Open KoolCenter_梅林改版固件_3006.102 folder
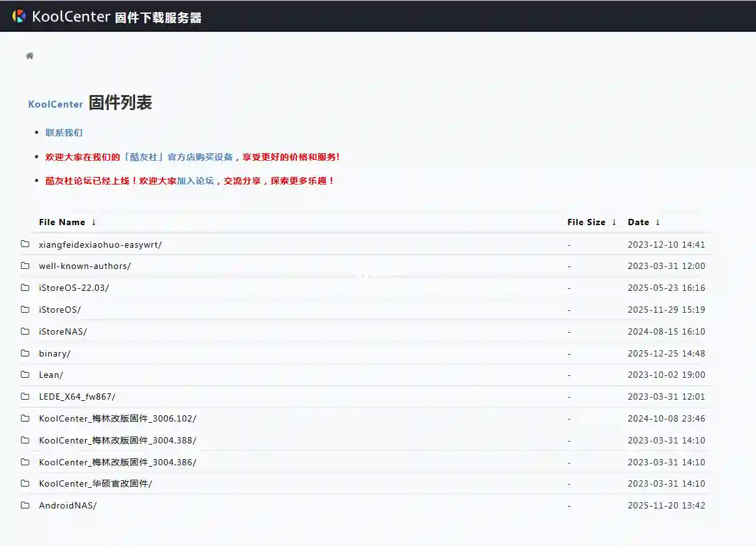The image size is (756, 546). 118,418
